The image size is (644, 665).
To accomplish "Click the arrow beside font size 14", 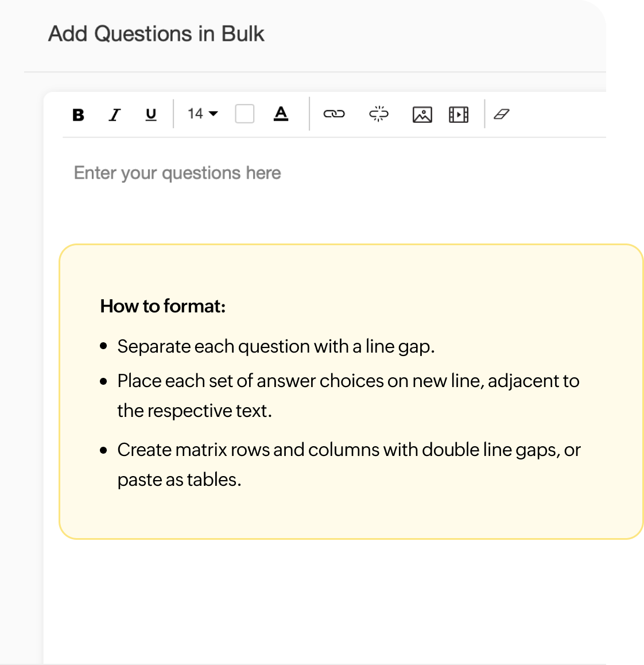I will coord(214,114).
